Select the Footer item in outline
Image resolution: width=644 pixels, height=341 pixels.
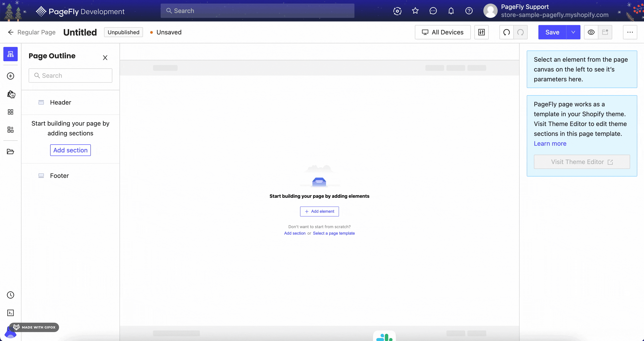(x=70, y=176)
